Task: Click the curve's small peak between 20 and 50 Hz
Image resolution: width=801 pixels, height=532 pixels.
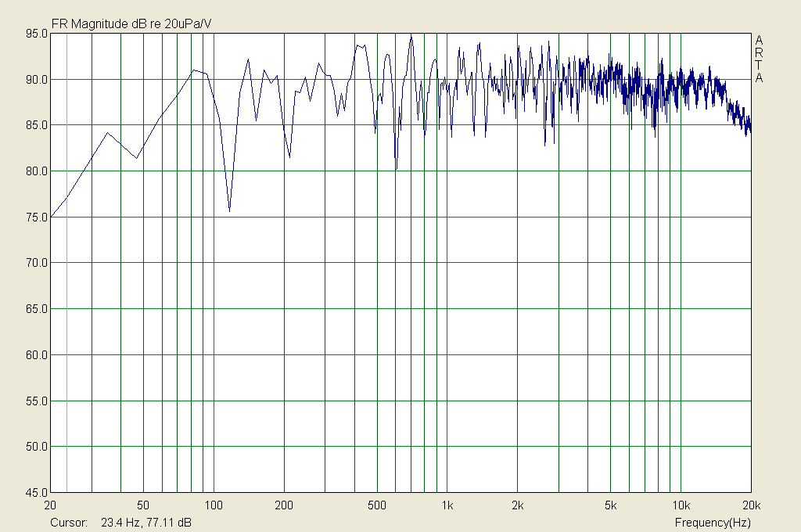Action: pos(108,133)
